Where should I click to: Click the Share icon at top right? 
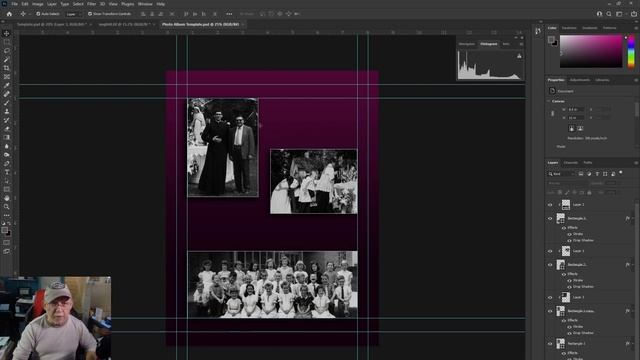point(633,14)
